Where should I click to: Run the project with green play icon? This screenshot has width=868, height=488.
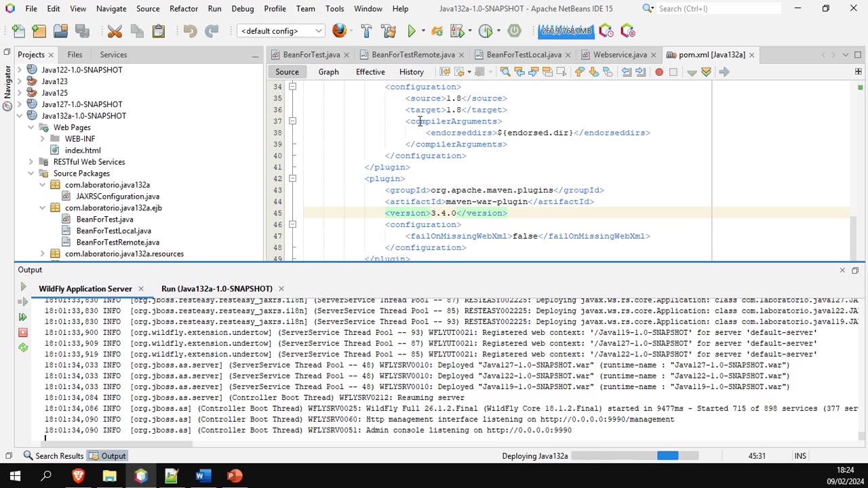(412, 31)
